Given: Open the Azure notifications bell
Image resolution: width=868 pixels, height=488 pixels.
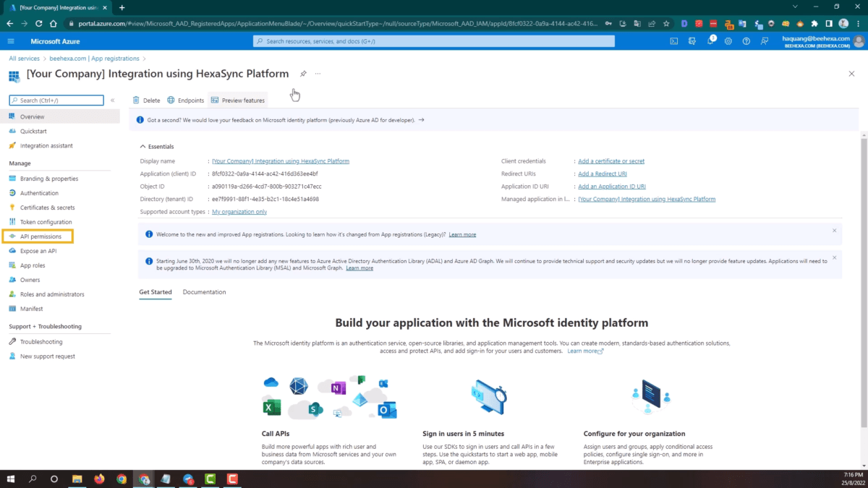Looking at the screenshot, I should click(710, 41).
